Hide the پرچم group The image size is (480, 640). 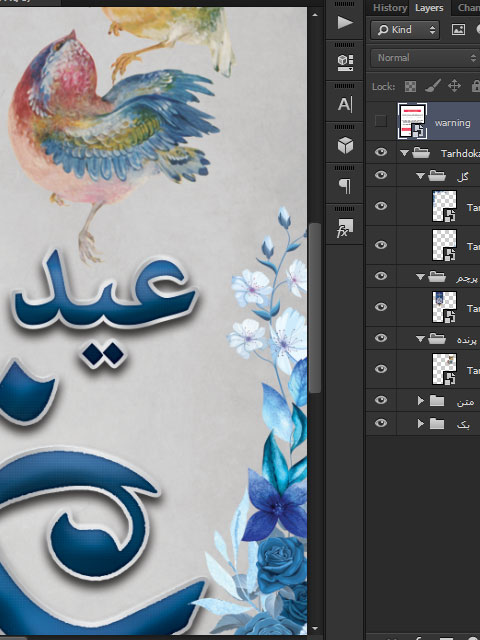click(381, 276)
